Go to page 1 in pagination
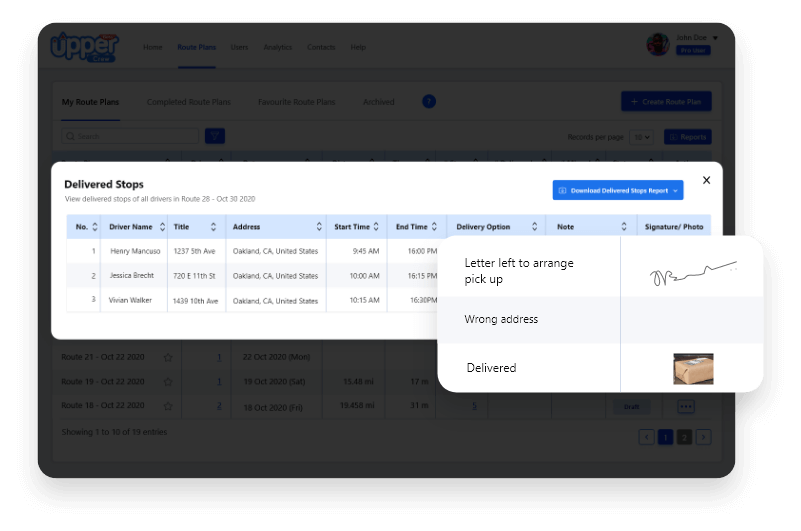The width and height of the screenshot is (801, 531). pos(665,437)
